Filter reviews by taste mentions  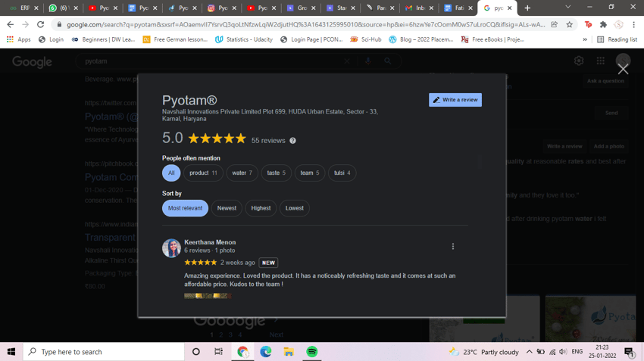(x=276, y=173)
